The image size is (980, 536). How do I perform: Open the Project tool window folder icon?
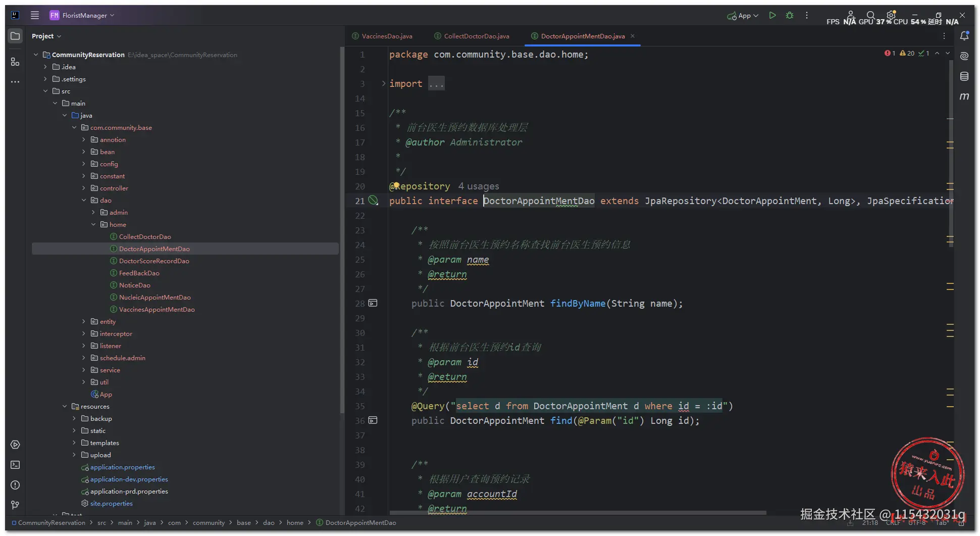[15, 36]
